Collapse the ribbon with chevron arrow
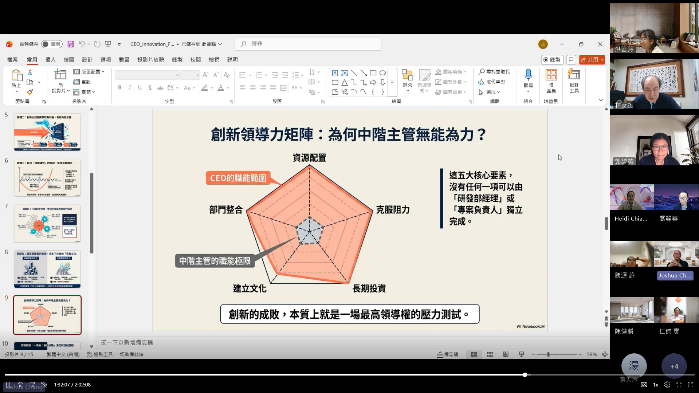Image resolution: width=699 pixels, height=393 pixels. pos(601,100)
